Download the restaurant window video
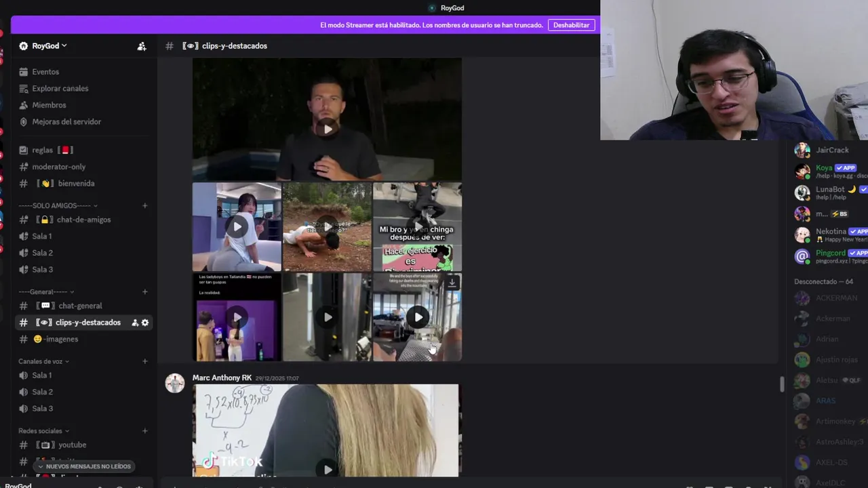 click(x=452, y=283)
